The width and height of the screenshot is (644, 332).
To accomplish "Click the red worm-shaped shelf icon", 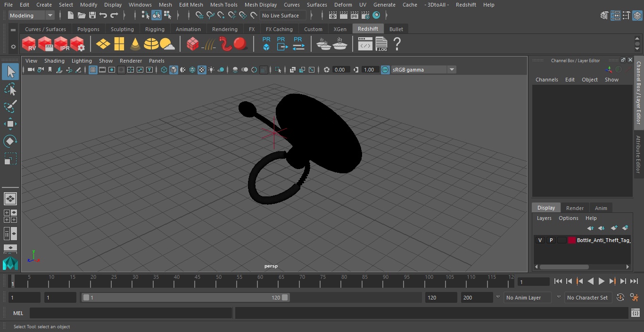I will point(226,44).
